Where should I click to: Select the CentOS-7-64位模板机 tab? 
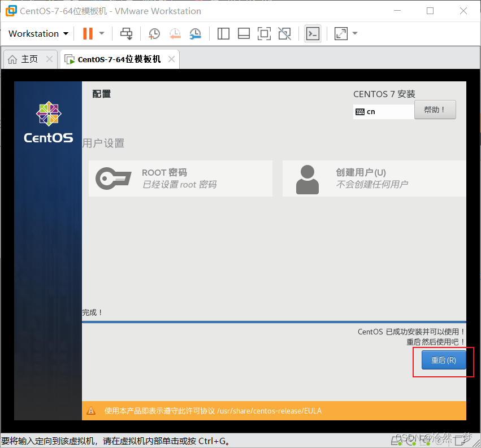click(x=119, y=59)
